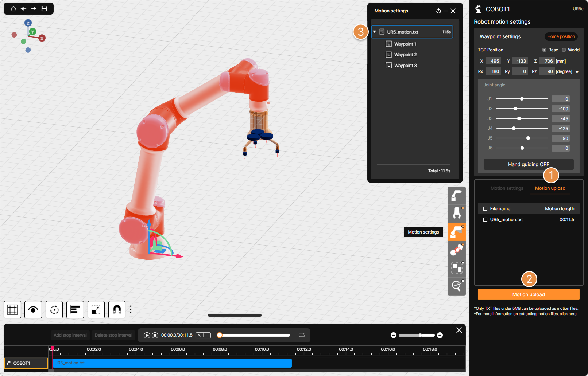
Task: Select the Base radio button
Action: (x=544, y=50)
